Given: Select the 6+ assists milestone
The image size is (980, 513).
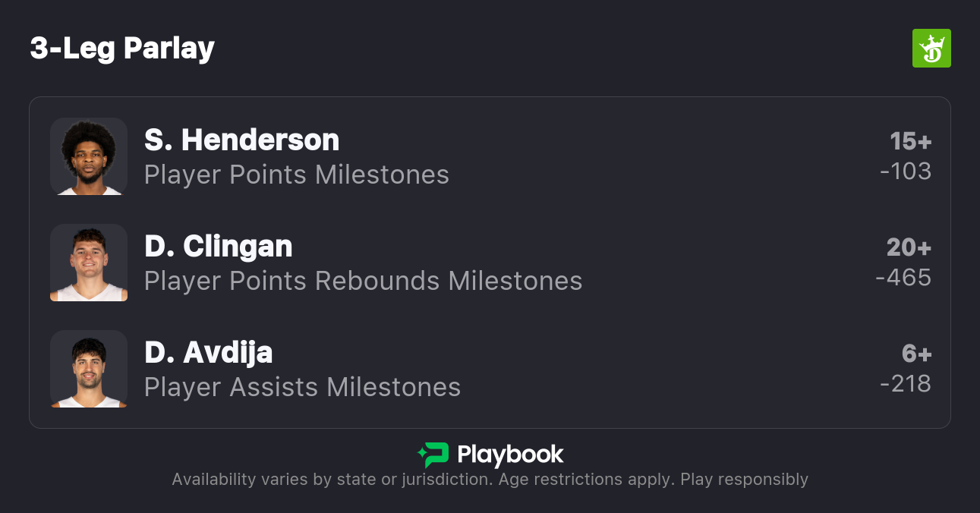Looking at the screenshot, I should coord(915,354).
